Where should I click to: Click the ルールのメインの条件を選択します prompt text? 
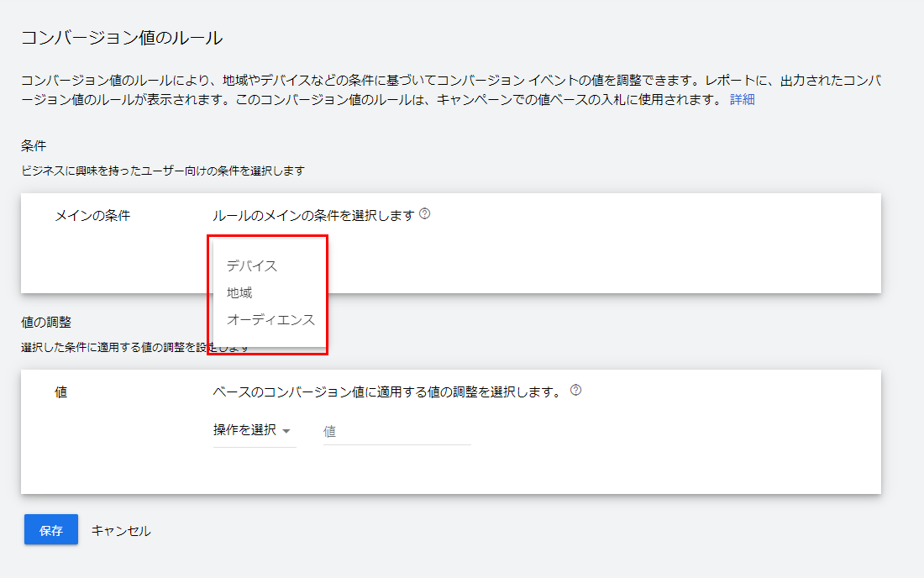[314, 216]
